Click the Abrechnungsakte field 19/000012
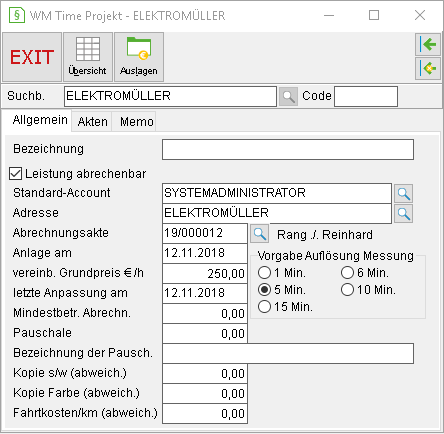Screen dimensions: 444x434 coord(205,233)
